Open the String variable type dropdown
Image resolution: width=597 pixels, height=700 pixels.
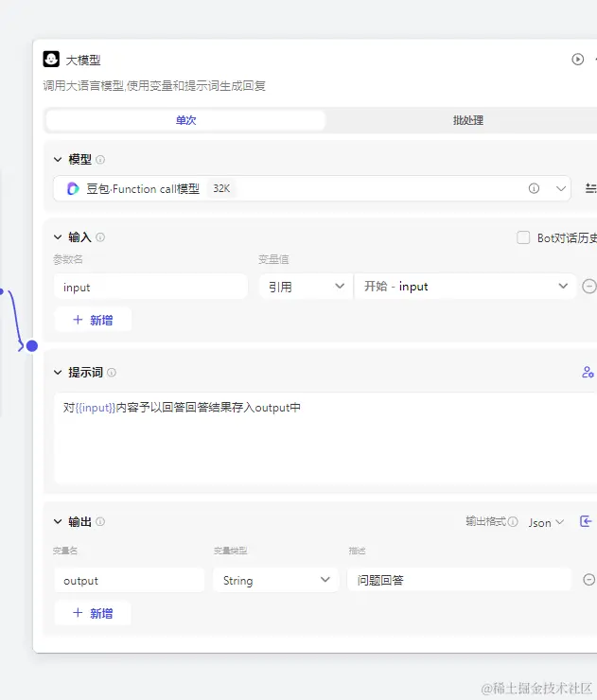click(x=275, y=581)
